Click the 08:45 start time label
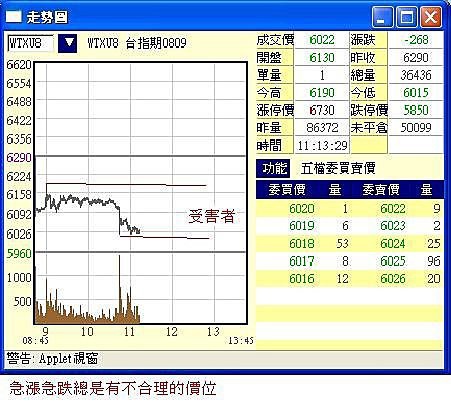 pyautogui.click(x=35, y=341)
